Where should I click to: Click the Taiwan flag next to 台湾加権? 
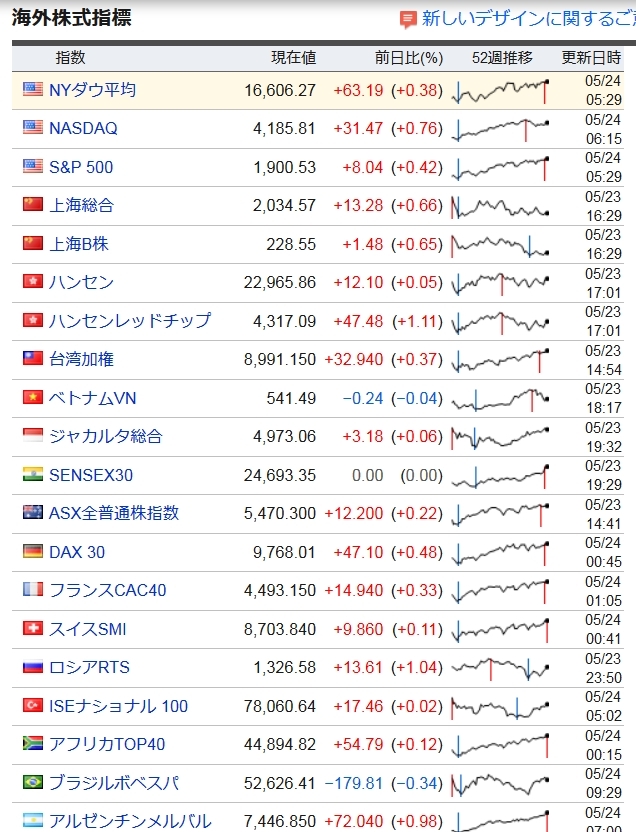point(33,359)
